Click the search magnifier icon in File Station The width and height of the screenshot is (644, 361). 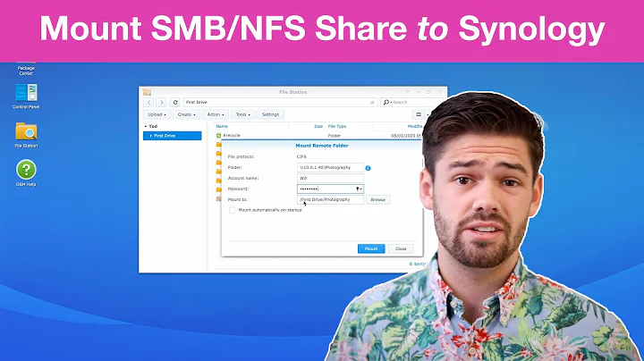point(386,102)
